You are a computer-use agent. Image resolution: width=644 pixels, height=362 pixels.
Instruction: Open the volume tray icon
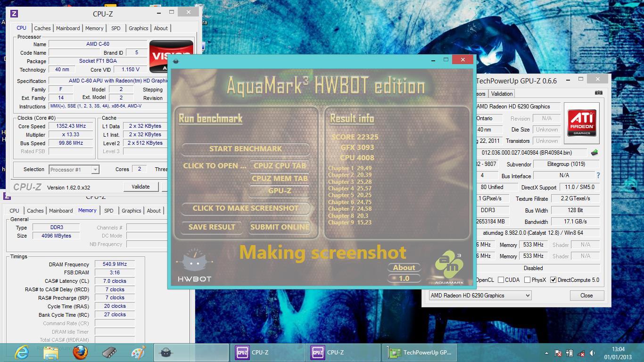click(x=593, y=353)
